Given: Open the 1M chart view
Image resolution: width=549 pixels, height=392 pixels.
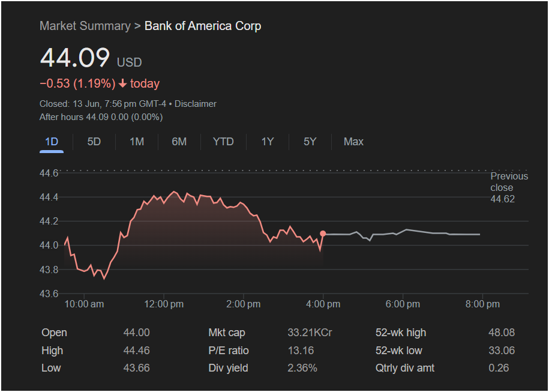Looking at the screenshot, I should click(137, 142).
